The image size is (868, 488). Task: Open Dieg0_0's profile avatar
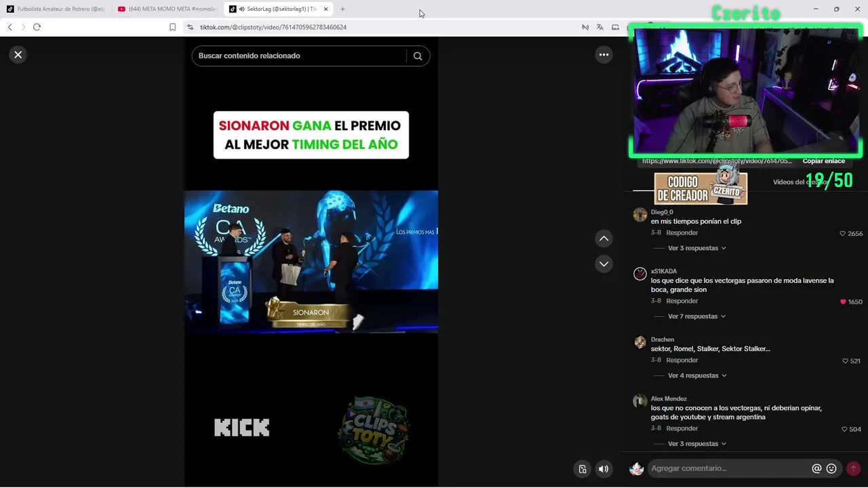coord(640,215)
